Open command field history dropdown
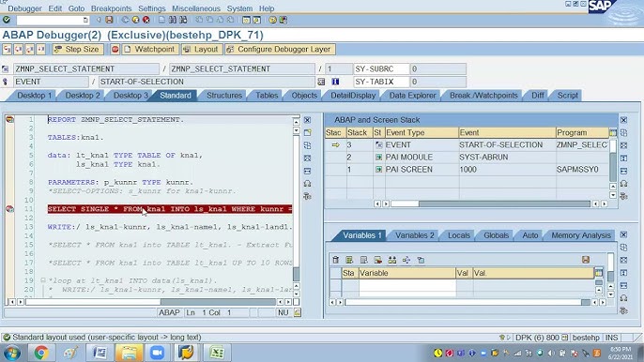 85,20
